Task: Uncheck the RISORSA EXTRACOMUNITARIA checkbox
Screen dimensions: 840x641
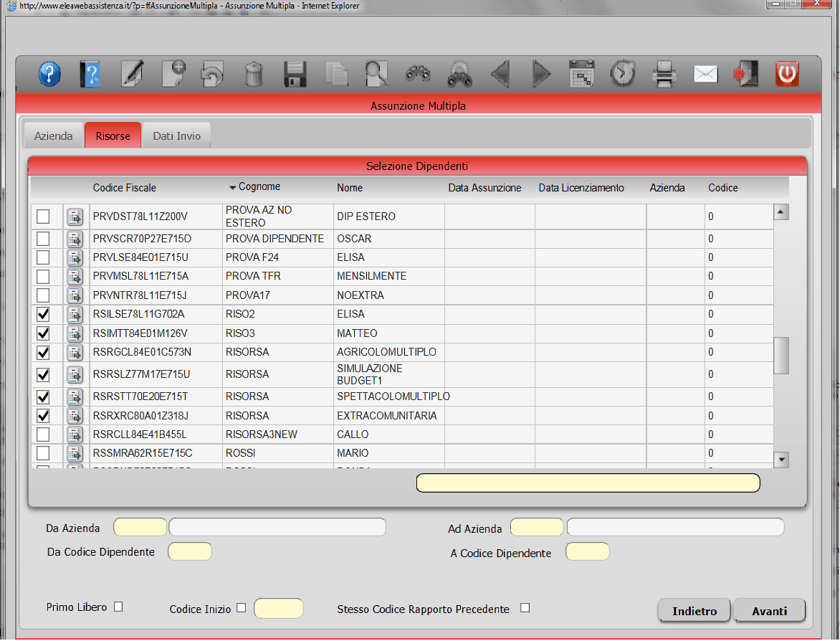Action: pos(43,416)
